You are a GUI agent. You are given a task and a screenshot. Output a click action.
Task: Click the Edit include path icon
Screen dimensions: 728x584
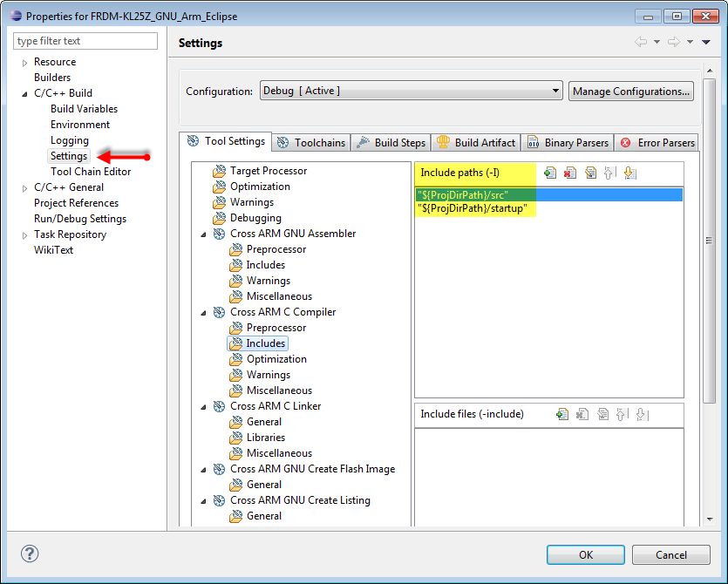590,173
